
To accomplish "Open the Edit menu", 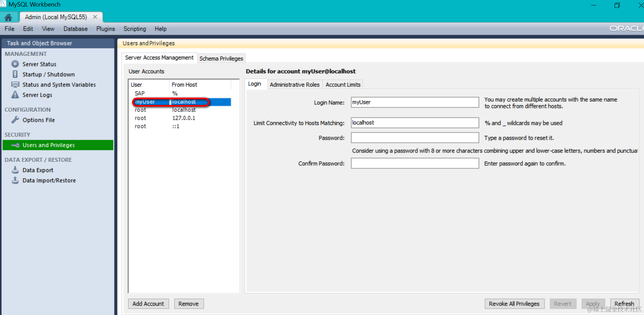I will coord(28,29).
